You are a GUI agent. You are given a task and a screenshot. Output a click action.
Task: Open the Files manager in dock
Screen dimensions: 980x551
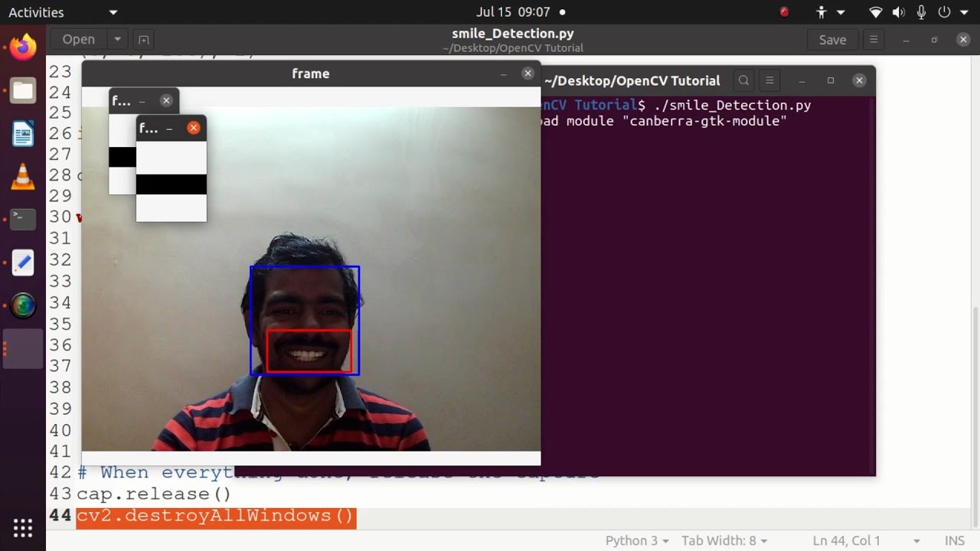pos(23,91)
